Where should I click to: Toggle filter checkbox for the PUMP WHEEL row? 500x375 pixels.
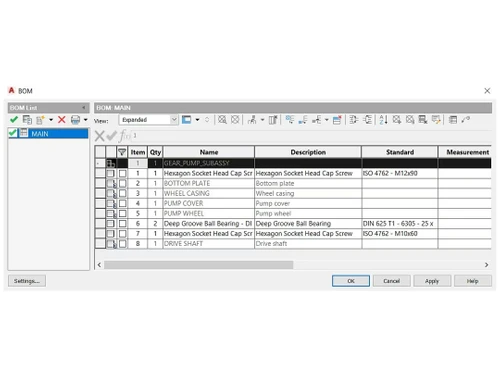tap(122, 213)
